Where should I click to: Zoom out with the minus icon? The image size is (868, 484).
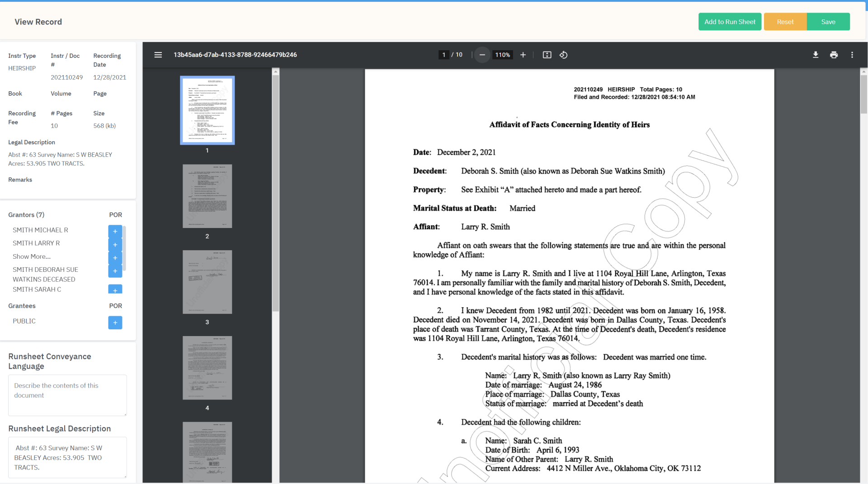point(482,55)
